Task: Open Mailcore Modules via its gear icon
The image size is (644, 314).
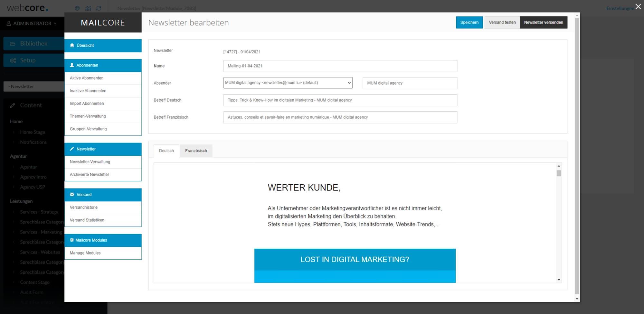Action: pyautogui.click(x=72, y=240)
